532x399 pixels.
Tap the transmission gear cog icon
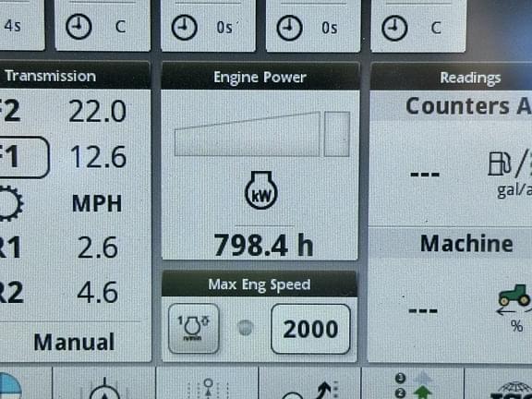pyautogui.click(x=10, y=203)
